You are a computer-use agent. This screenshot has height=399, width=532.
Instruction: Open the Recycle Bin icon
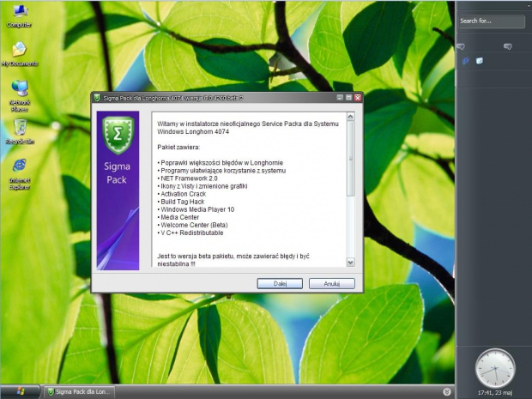(x=20, y=131)
